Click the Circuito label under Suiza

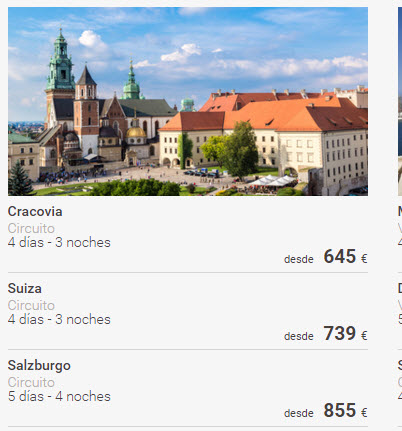(31, 305)
